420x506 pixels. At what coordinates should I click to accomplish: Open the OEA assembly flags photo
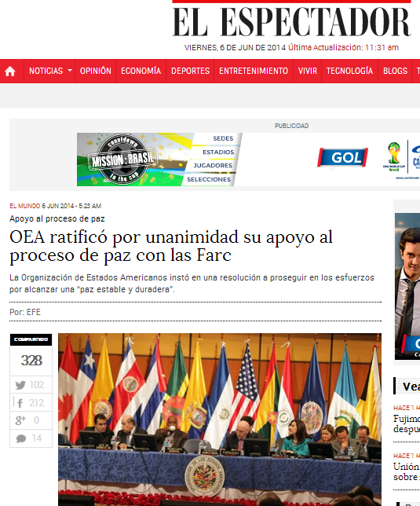[220, 420]
